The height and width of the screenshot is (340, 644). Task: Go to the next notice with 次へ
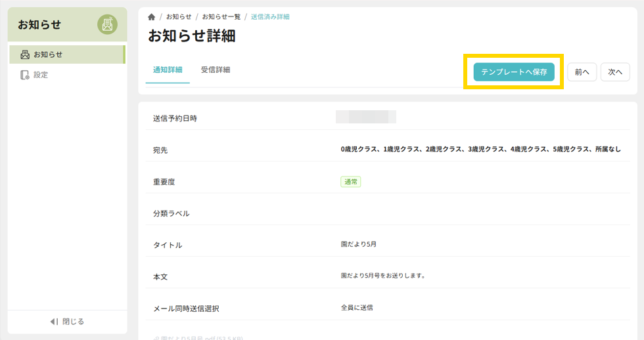pos(614,72)
